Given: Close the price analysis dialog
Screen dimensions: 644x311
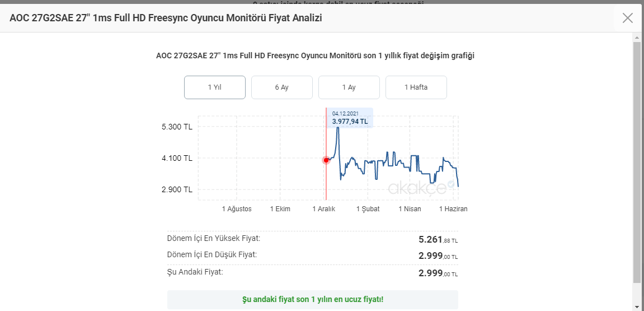Looking at the screenshot, I should [627, 18].
